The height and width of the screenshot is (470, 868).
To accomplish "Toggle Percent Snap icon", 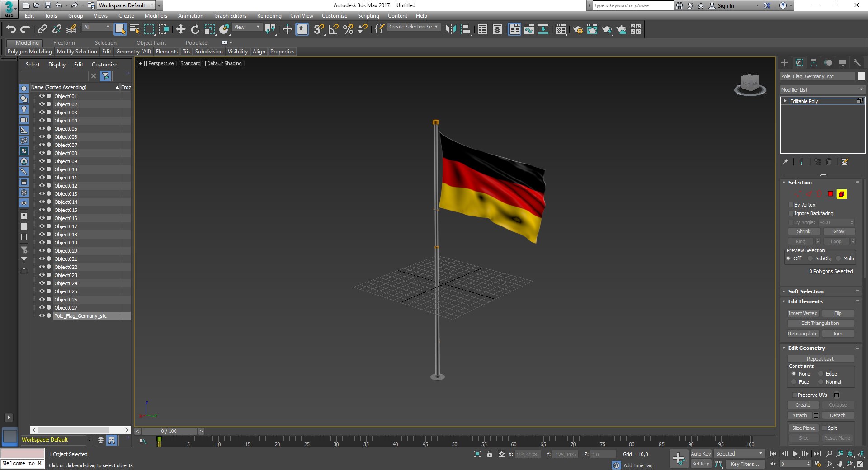I will (348, 29).
